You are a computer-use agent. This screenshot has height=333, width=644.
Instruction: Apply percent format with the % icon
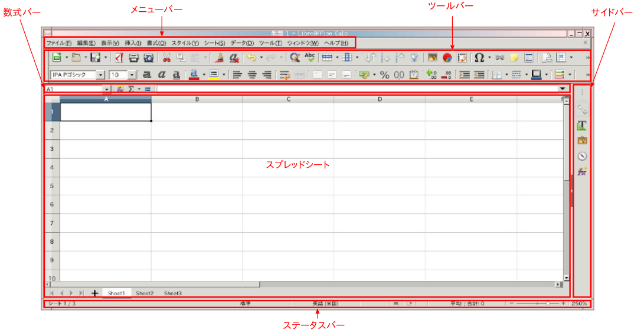click(x=384, y=75)
